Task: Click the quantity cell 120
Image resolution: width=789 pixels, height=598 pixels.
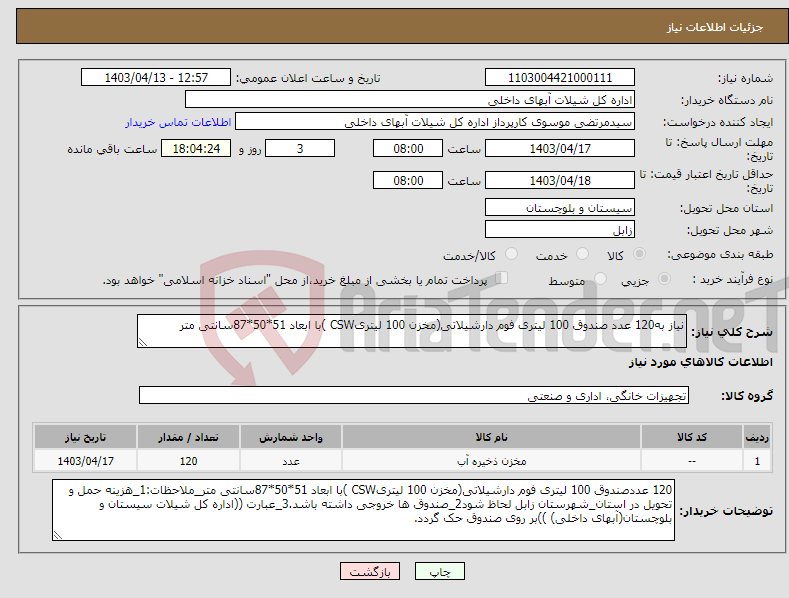Action: pos(188,461)
